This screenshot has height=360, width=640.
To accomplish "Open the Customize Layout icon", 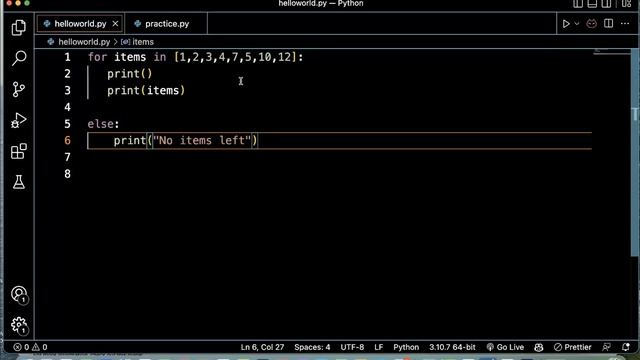I will (x=627, y=4).
